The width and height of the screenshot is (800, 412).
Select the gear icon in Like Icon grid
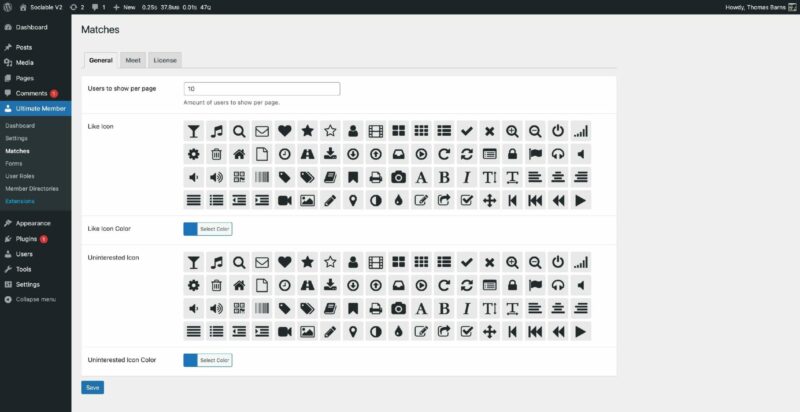click(193, 154)
